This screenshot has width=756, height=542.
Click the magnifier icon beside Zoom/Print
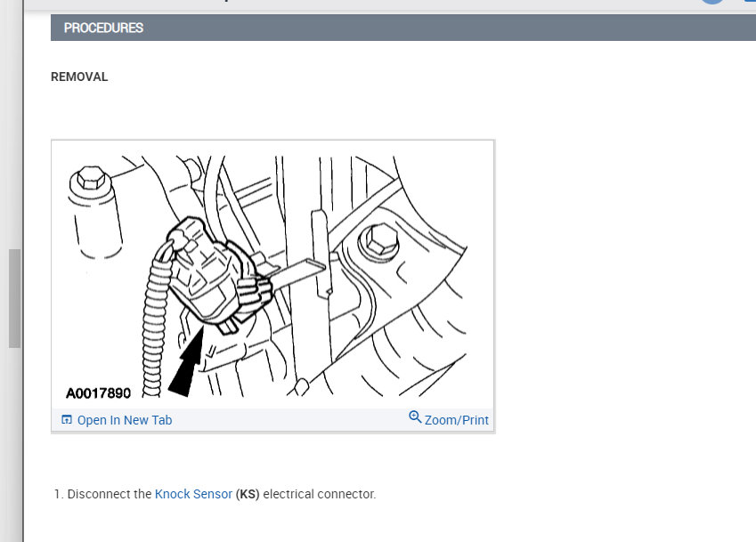tap(415, 417)
